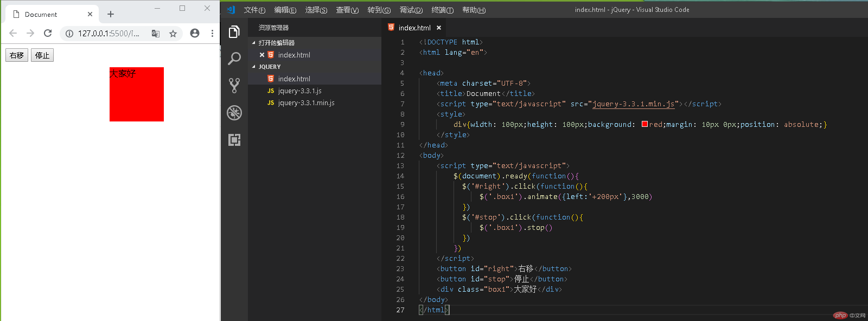
Task: Click the browser address bar URL
Action: (x=108, y=34)
